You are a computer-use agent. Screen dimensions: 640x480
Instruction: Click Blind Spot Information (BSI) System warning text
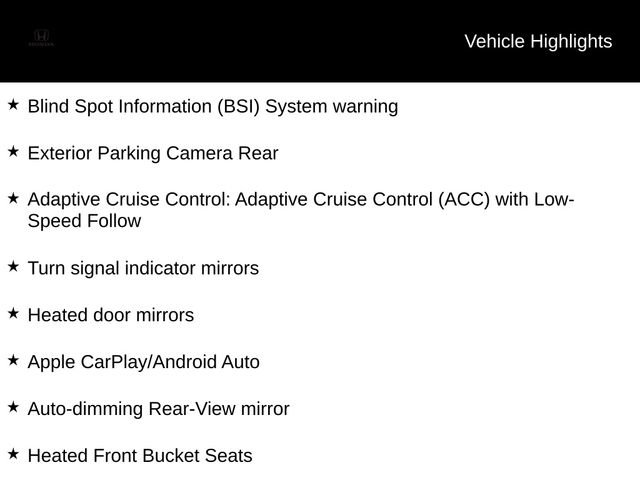coord(213,107)
